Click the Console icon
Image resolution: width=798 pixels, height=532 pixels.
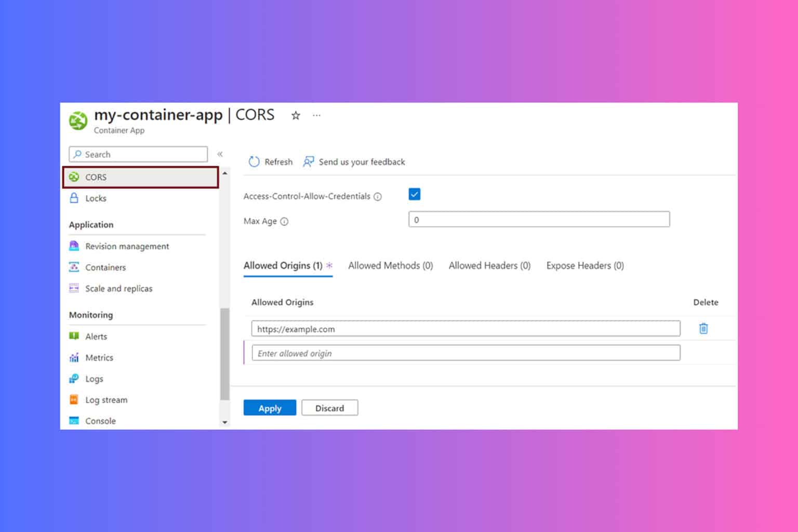pyautogui.click(x=74, y=421)
